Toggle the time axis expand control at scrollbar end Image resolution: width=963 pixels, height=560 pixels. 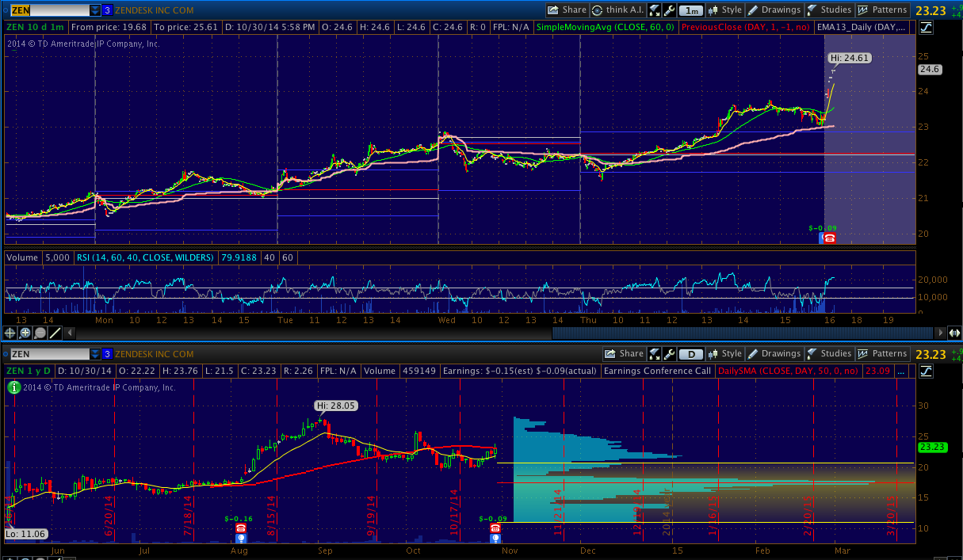point(956,333)
